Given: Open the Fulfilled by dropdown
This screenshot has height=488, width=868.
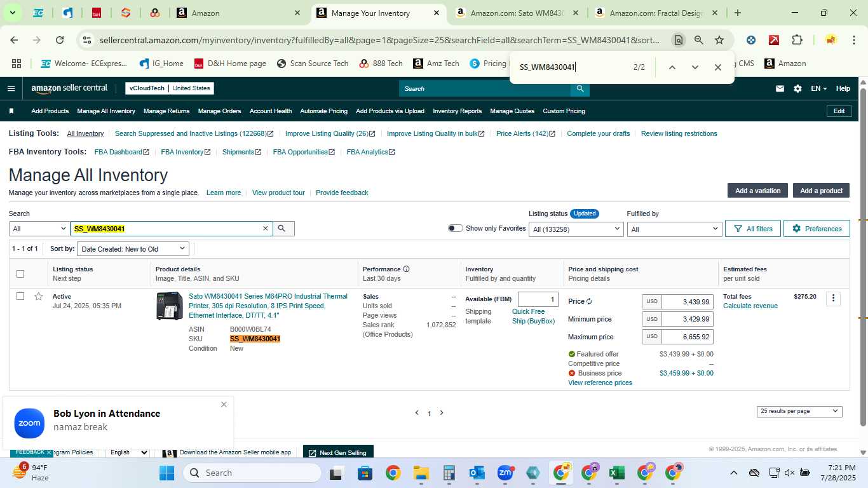Looking at the screenshot, I should [x=675, y=229].
